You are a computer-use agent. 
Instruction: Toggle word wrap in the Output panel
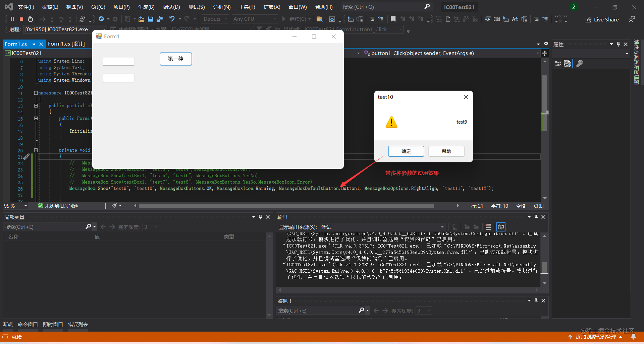point(501,227)
